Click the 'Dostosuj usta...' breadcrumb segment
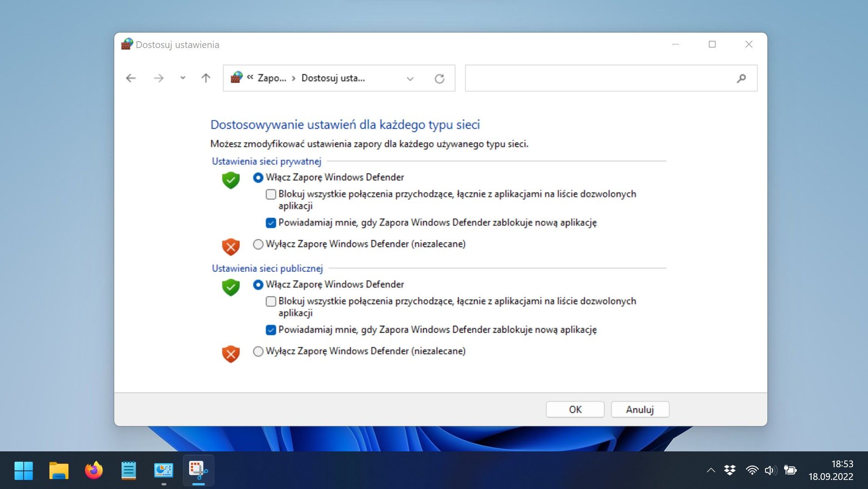Viewport: 868px width, 489px height. click(333, 78)
